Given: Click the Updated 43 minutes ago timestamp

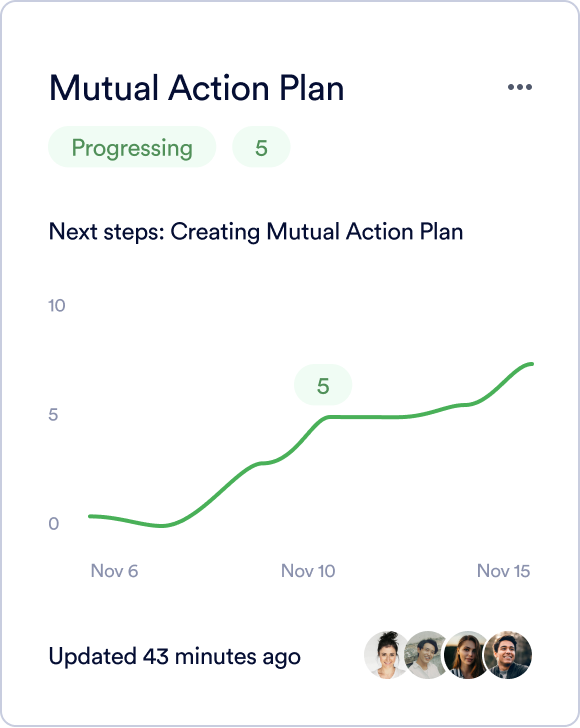Looking at the screenshot, I should [x=175, y=656].
